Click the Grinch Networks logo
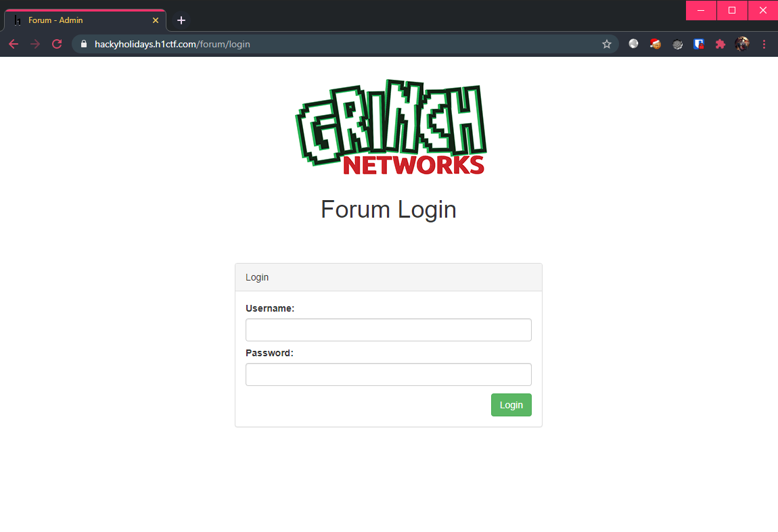This screenshot has height=532, width=778. (x=390, y=127)
